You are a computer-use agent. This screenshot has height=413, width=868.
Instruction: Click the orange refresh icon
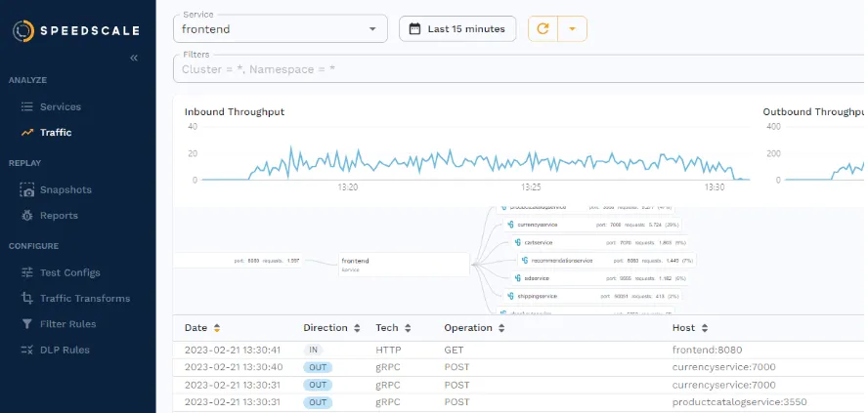click(543, 28)
